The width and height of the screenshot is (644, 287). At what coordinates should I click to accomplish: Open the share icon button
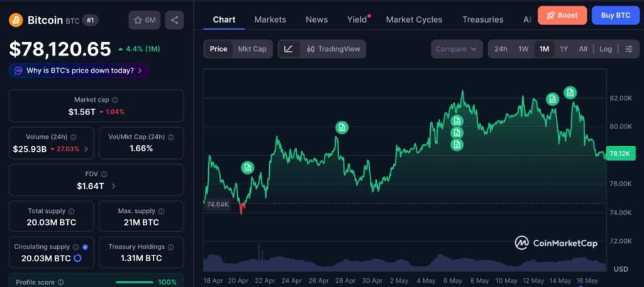tap(175, 20)
